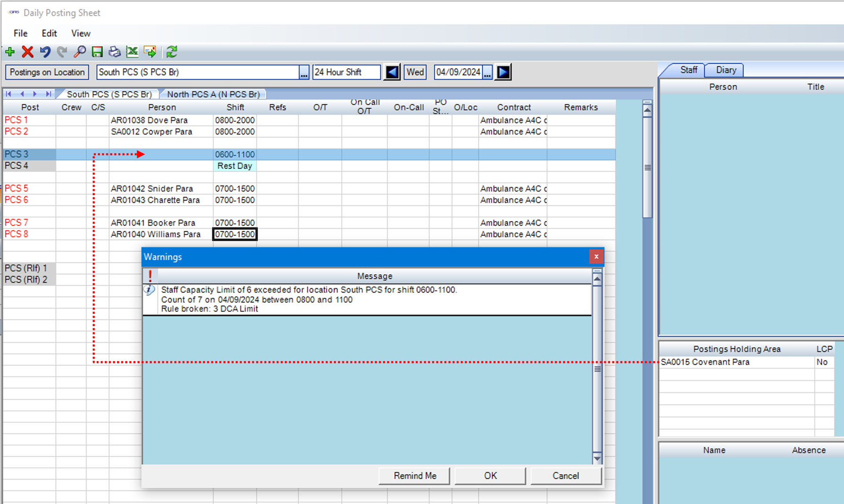Go to next day with right arrow
844x504 pixels.
503,72
